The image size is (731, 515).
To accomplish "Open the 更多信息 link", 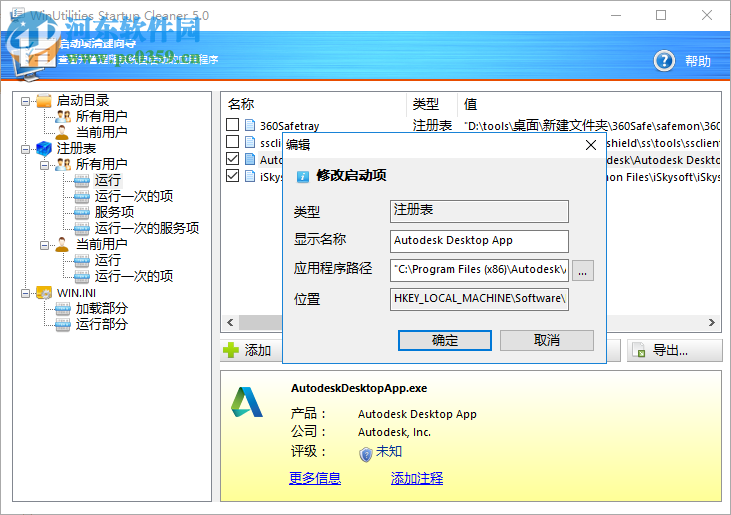I will pos(315,478).
